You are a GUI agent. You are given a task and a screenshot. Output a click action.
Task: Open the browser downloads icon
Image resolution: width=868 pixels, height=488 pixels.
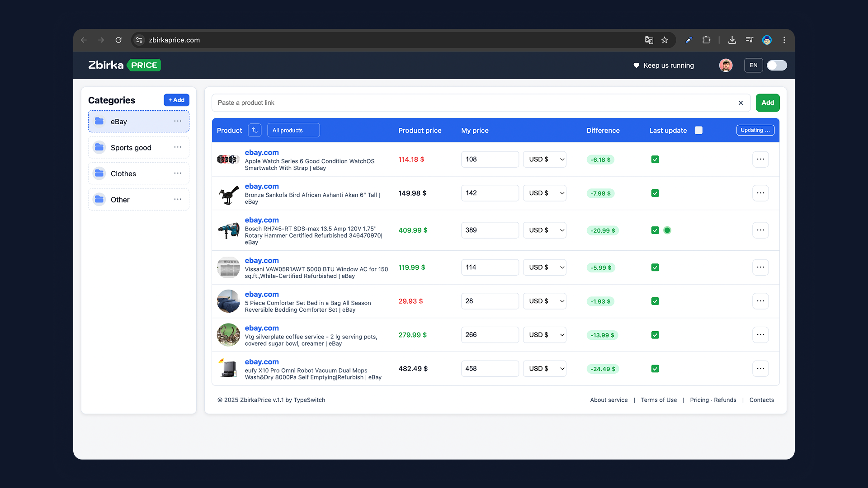732,40
